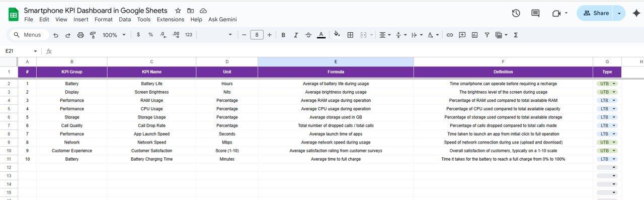Screen dimensions: 644x200
Task: Open text rotation dropdown
Action: point(433,35)
